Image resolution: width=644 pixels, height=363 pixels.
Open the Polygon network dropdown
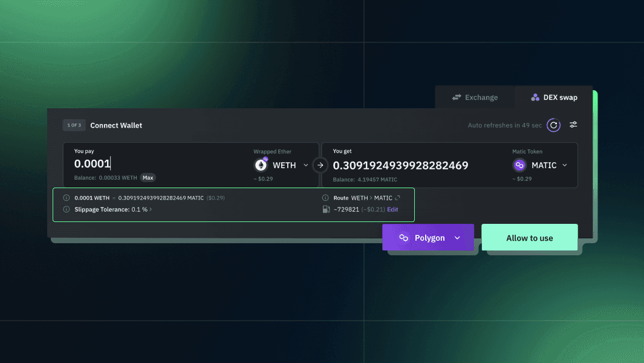click(428, 237)
